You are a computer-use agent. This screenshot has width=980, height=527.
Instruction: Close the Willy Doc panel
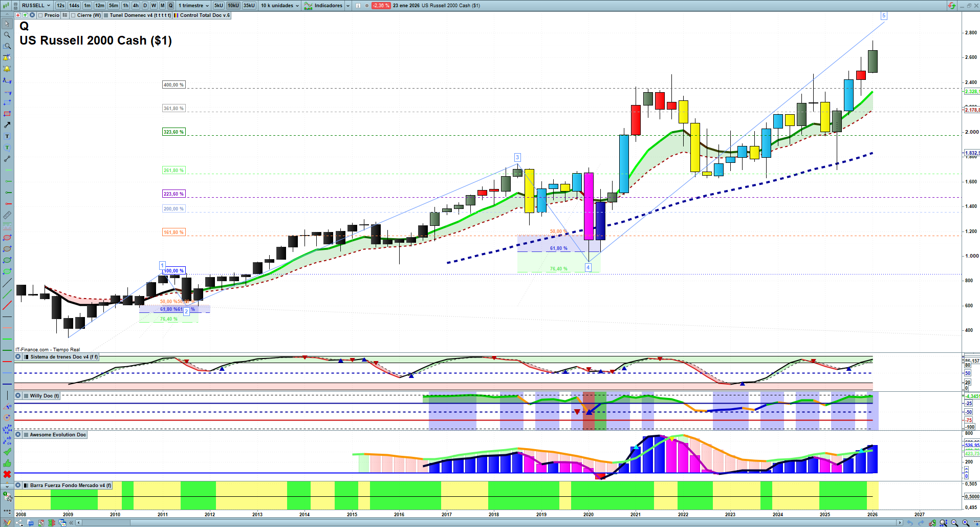point(18,396)
